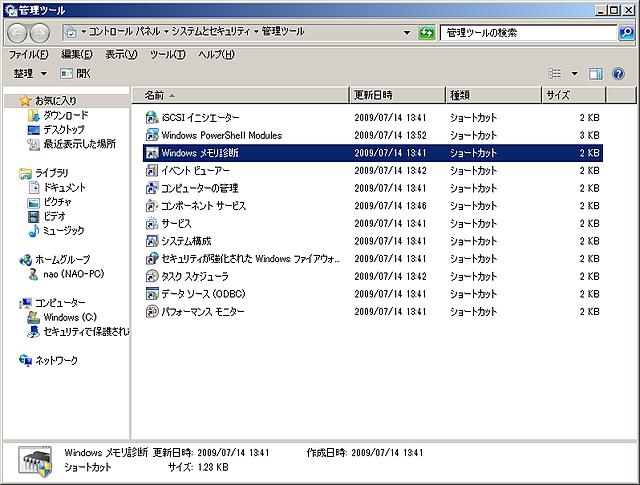Viewport: 640px width, 485px height.
Task: Click the タスク スケジューラ clock icon
Action: tap(152, 276)
